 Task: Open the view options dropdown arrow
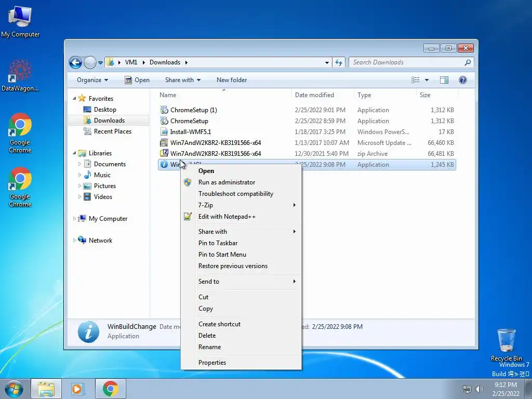pyautogui.click(x=427, y=80)
